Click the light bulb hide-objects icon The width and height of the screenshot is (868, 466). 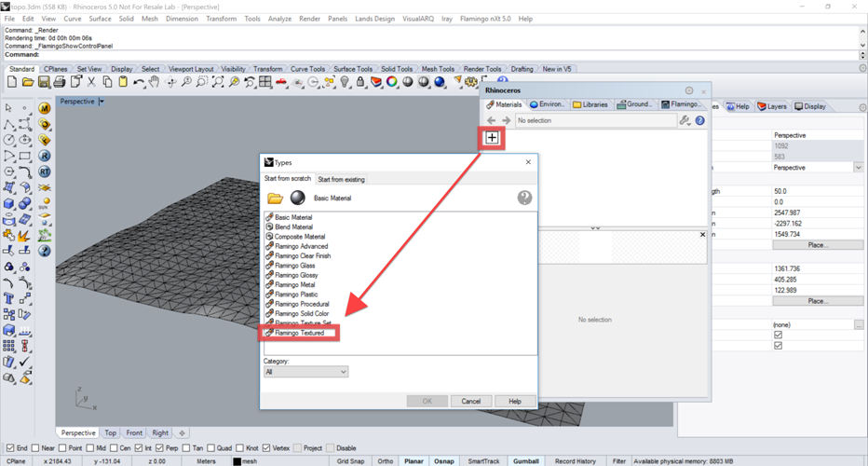pos(345,82)
